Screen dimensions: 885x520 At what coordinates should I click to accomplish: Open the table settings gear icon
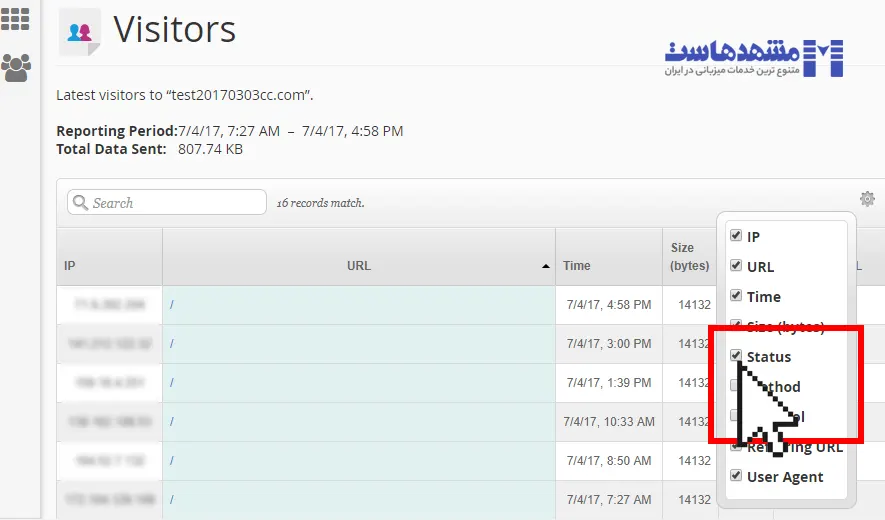click(867, 199)
